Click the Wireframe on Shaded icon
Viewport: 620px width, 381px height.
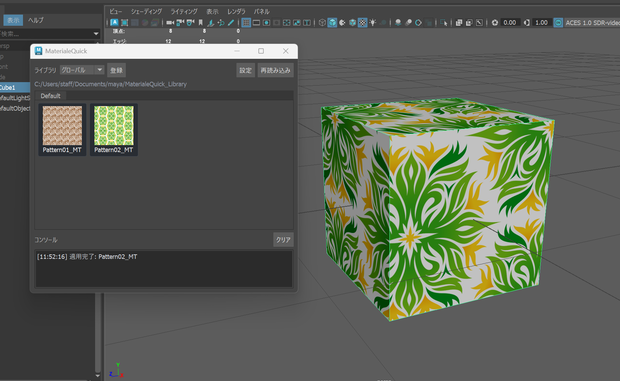(x=352, y=23)
